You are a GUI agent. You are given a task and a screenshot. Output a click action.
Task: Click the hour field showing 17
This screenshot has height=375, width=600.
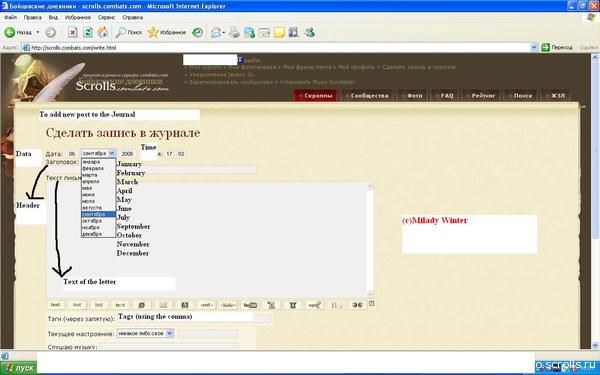pos(169,154)
